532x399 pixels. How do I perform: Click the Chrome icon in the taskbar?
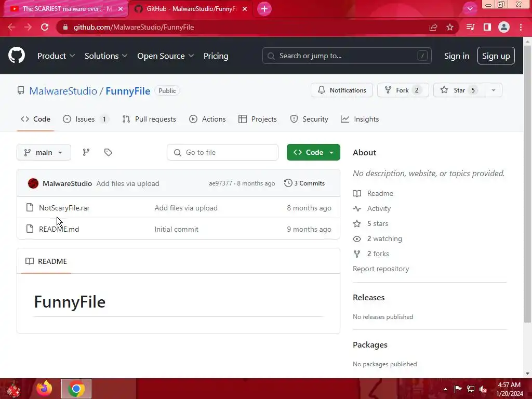[76, 389]
